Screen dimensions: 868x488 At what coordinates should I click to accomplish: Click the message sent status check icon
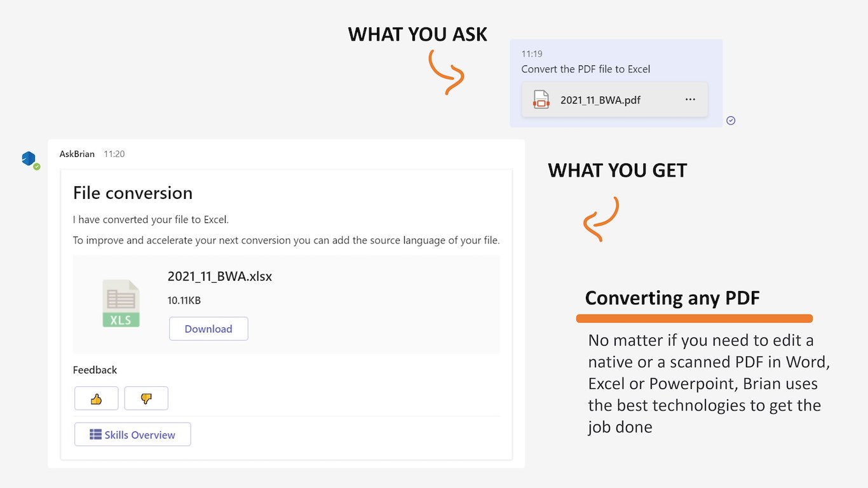[731, 121]
